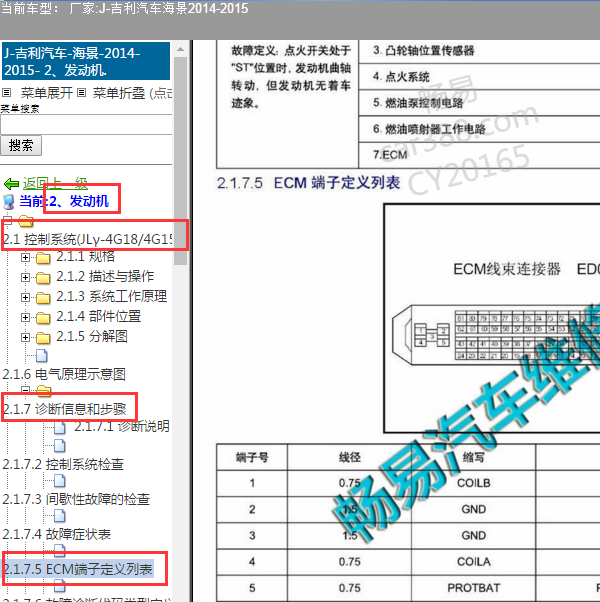Click the current-section computer icon beside 当前
The height and width of the screenshot is (602, 600).
(x=8, y=202)
